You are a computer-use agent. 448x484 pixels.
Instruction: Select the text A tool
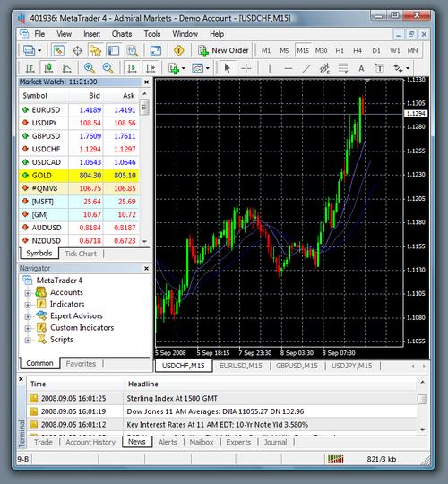[x=361, y=68]
